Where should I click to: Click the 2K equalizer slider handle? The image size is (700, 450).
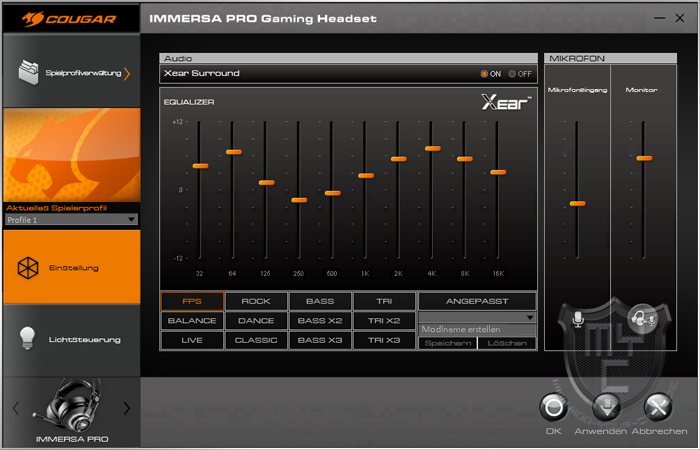(x=399, y=159)
